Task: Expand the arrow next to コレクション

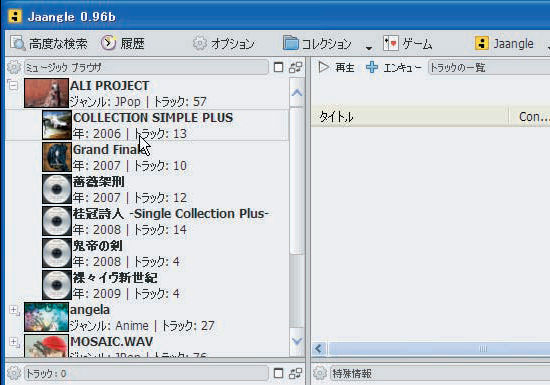Action: pyautogui.click(x=369, y=48)
